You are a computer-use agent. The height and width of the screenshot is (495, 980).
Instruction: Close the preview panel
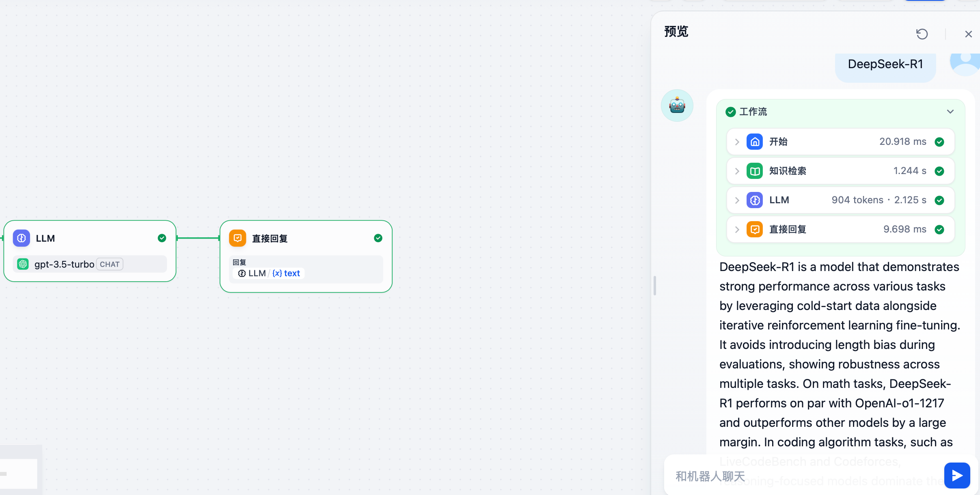click(968, 34)
